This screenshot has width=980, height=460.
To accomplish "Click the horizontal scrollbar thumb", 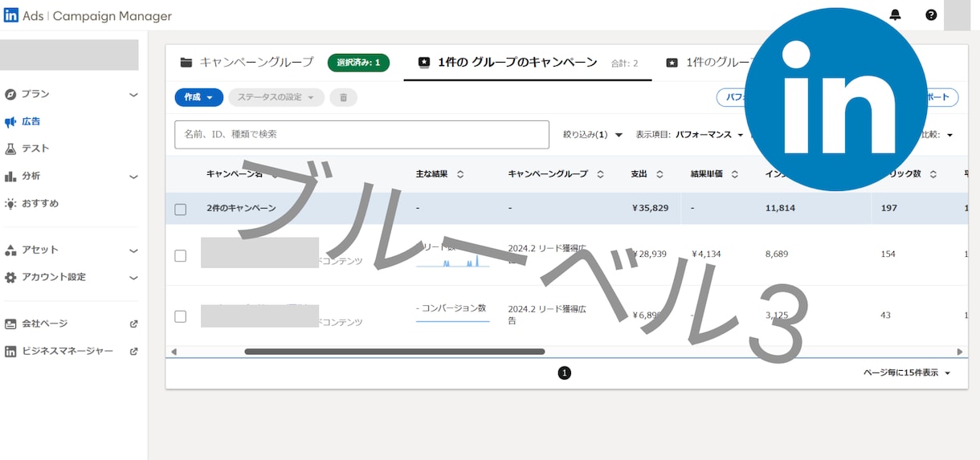I will (394, 352).
